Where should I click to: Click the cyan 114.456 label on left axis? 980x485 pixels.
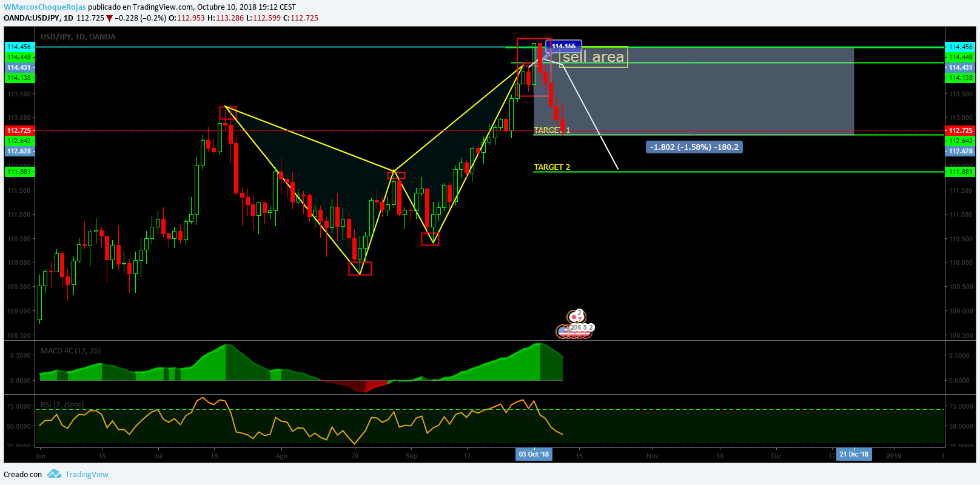click(x=19, y=47)
